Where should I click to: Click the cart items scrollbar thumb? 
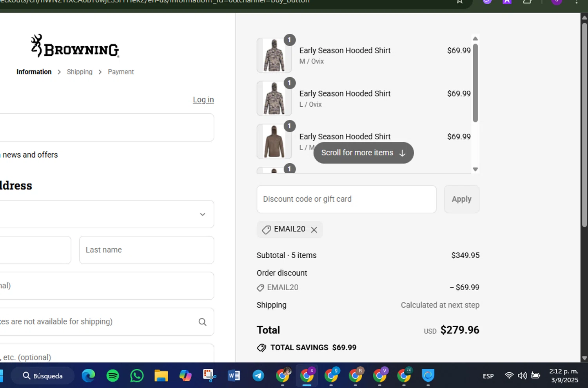475,83
